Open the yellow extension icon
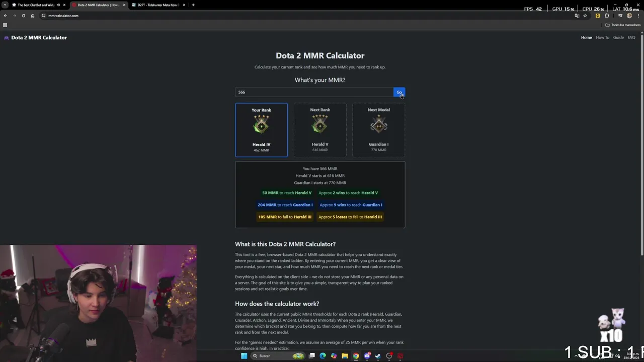The width and height of the screenshot is (644, 362). coord(597,16)
